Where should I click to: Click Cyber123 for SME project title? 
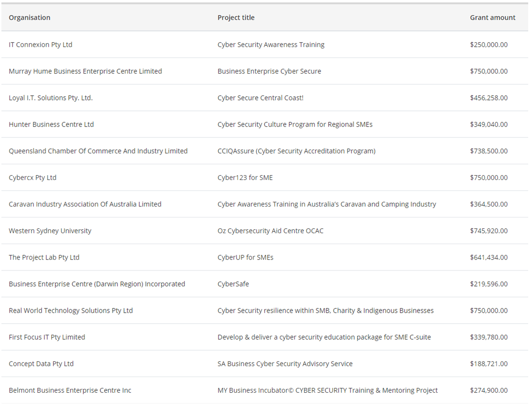coord(245,178)
